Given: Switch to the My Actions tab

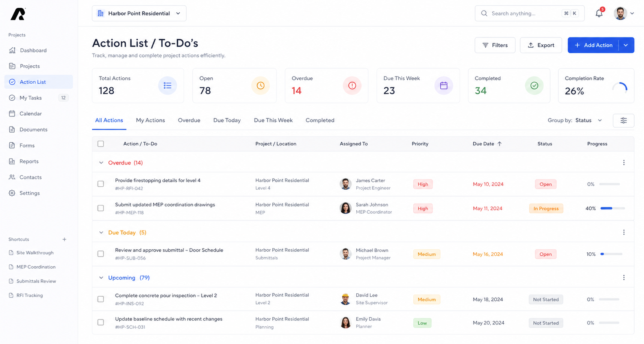Looking at the screenshot, I should point(150,120).
